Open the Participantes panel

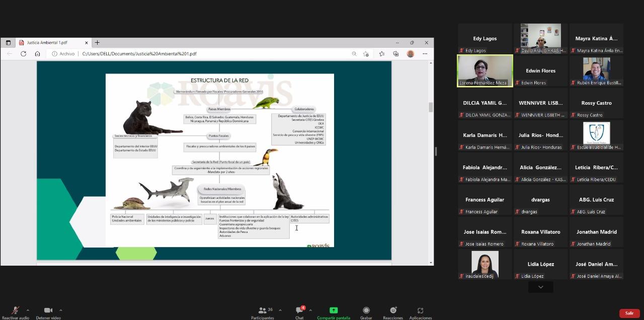(x=263, y=311)
